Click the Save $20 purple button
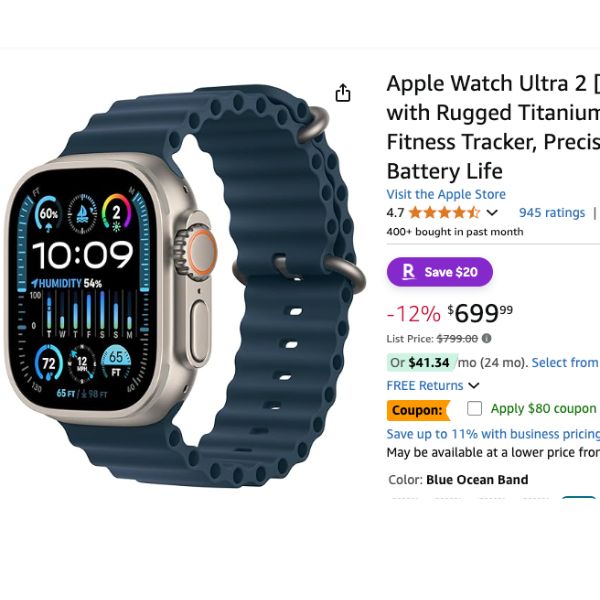Viewport: 600px width, 600px height. pyautogui.click(x=440, y=272)
